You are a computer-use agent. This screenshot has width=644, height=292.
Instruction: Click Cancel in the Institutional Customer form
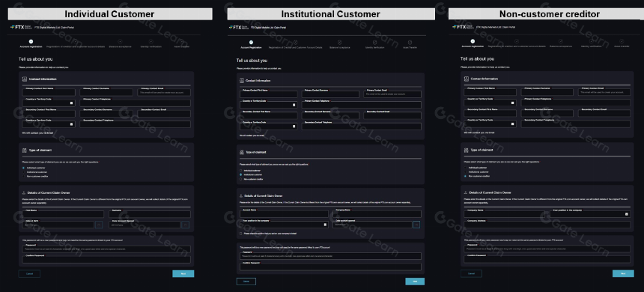[x=246, y=282]
